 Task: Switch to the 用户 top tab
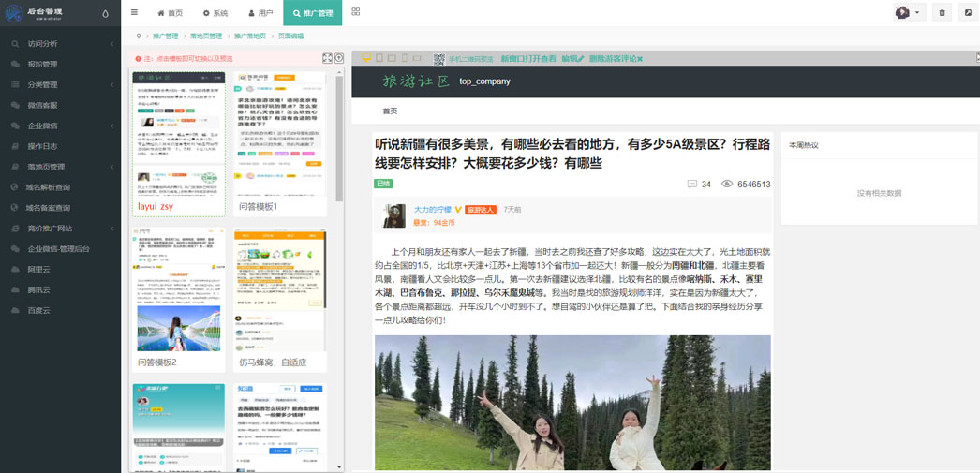(x=260, y=13)
